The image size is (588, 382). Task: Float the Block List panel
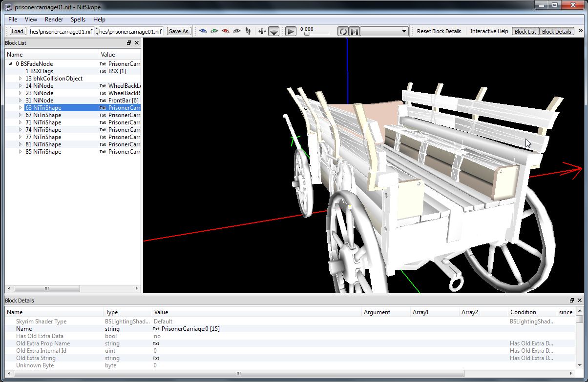coord(129,43)
